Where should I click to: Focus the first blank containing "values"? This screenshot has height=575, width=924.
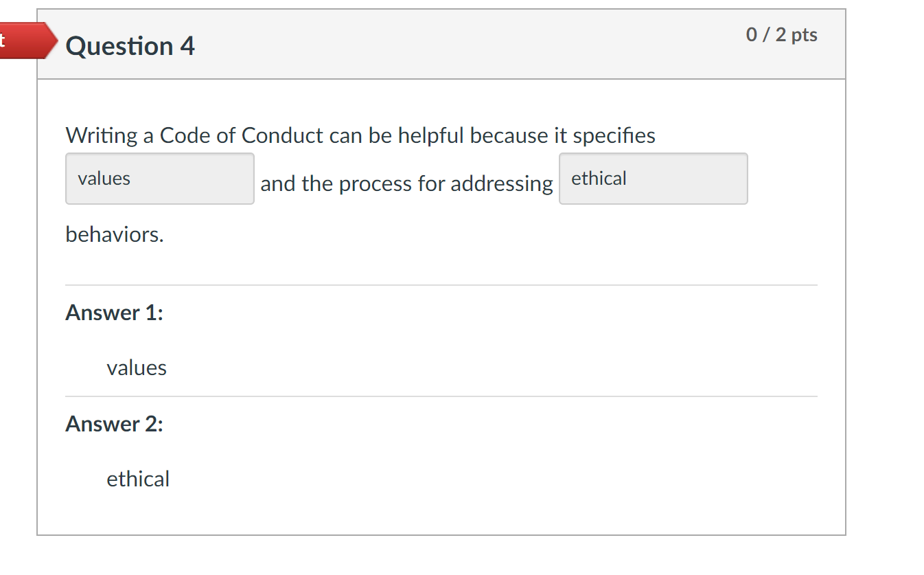tap(160, 179)
